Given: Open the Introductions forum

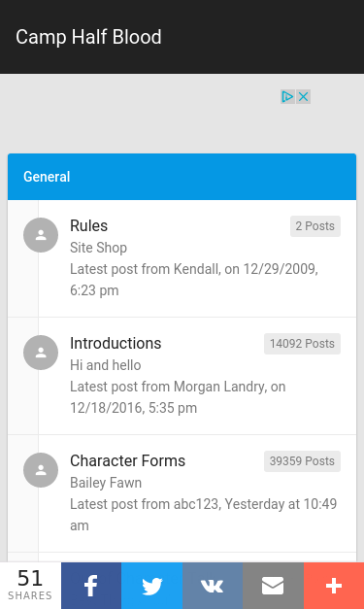Looking at the screenshot, I should click(x=116, y=343).
